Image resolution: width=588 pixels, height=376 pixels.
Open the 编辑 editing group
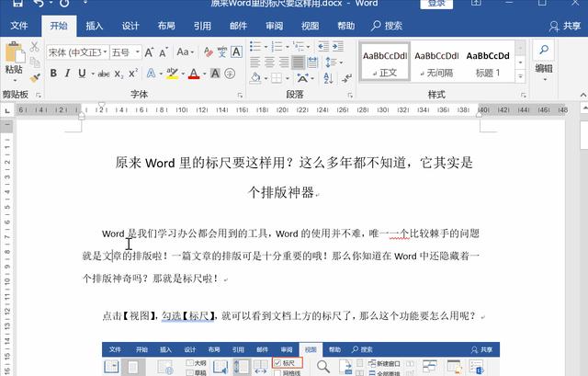click(x=544, y=62)
